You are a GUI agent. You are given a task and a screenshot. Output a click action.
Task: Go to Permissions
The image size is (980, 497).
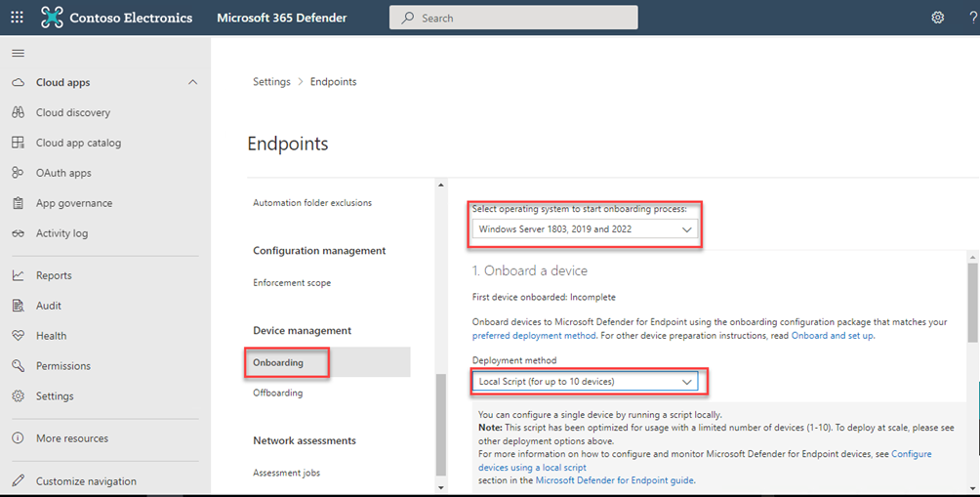coord(63,366)
